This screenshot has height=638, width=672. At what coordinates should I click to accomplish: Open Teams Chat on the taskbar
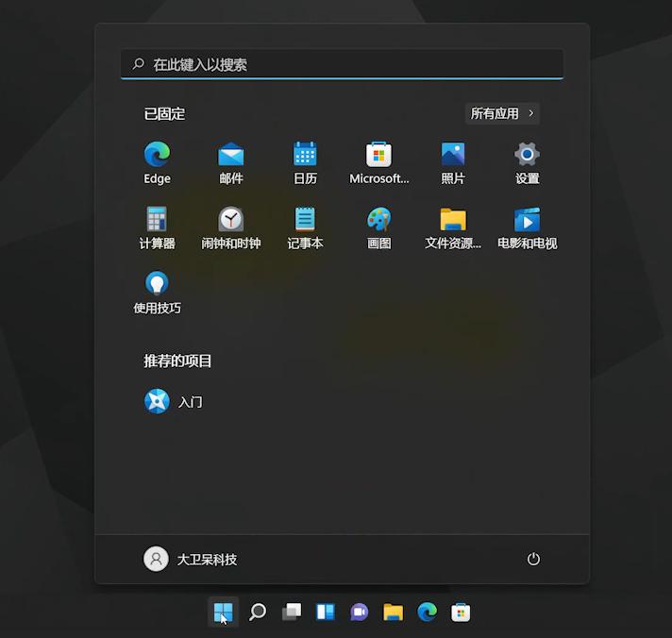coord(360,612)
